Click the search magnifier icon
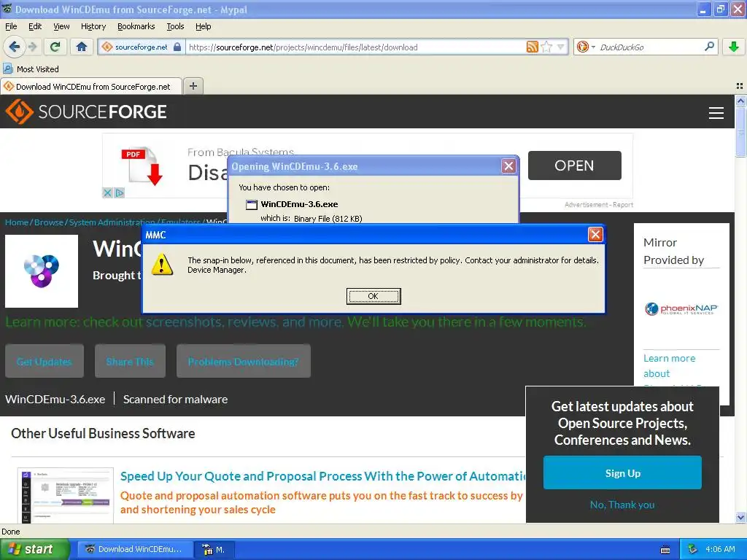 point(709,46)
